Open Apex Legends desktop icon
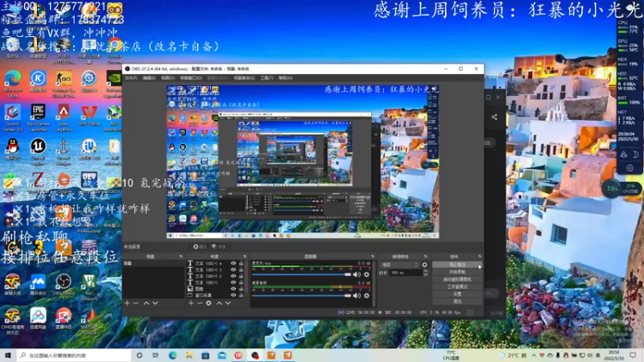 (x=64, y=118)
